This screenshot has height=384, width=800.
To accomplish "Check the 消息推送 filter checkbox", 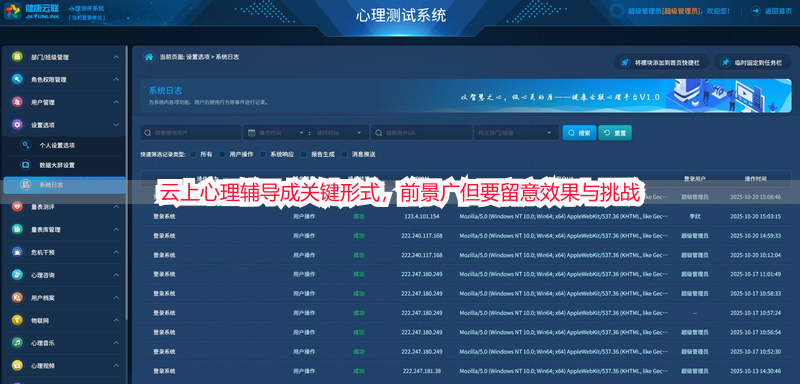I will coord(344,154).
